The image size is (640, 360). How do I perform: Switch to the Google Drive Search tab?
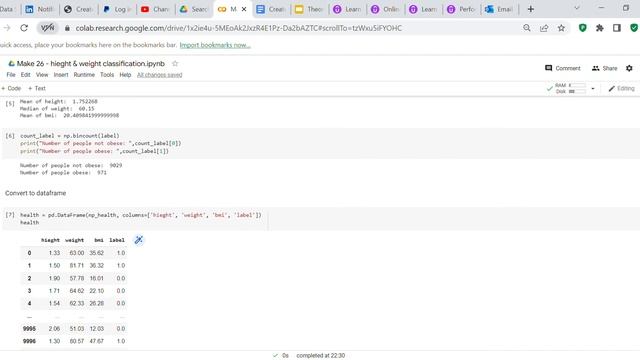[193, 9]
